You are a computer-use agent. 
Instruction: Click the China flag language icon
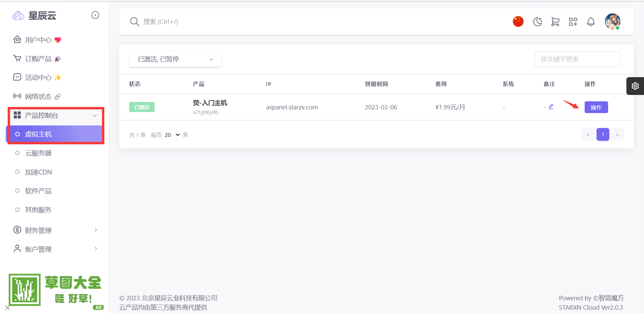click(x=518, y=21)
